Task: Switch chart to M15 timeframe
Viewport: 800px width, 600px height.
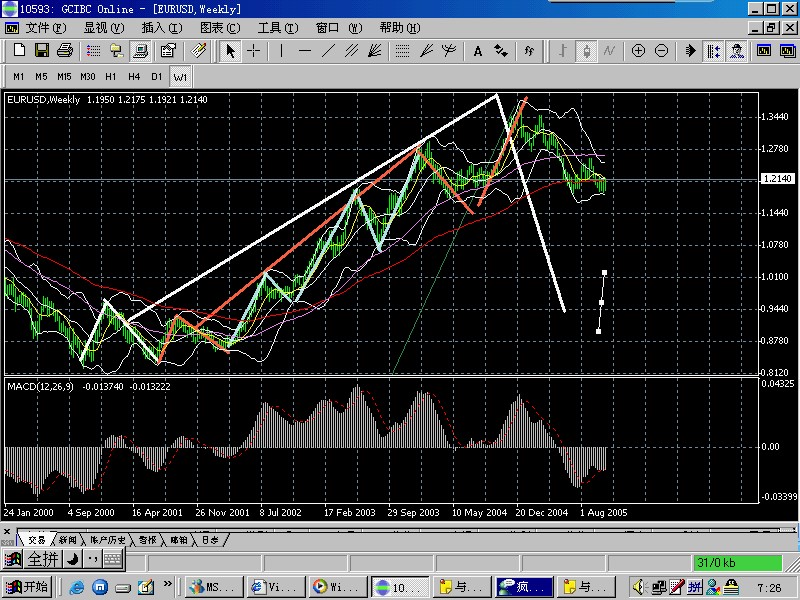Action: point(64,77)
